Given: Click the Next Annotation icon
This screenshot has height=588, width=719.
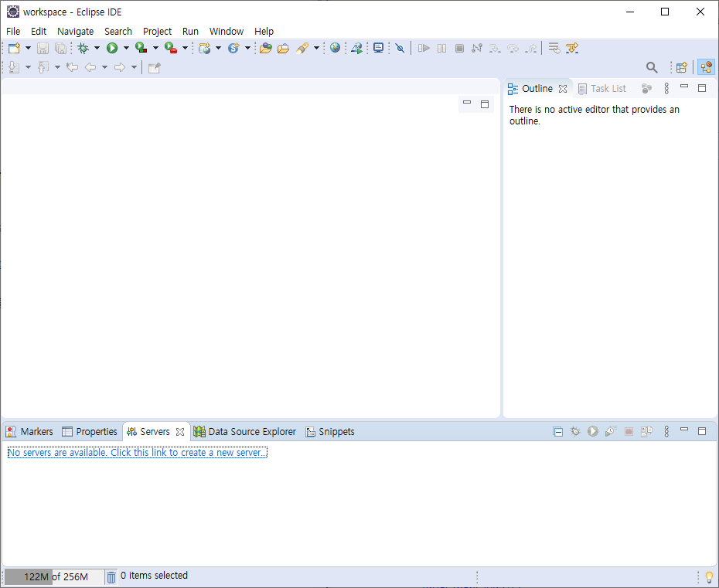Looking at the screenshot, I should [x=14, y=67].
